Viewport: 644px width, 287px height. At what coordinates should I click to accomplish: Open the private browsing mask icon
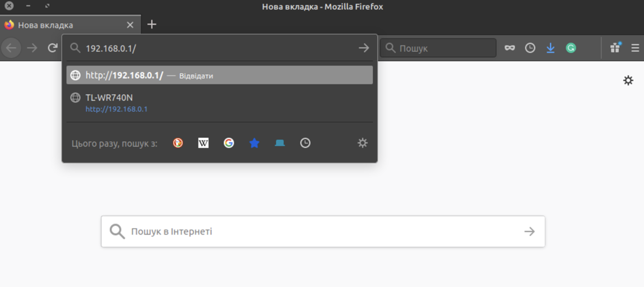[x=509, y=48]
